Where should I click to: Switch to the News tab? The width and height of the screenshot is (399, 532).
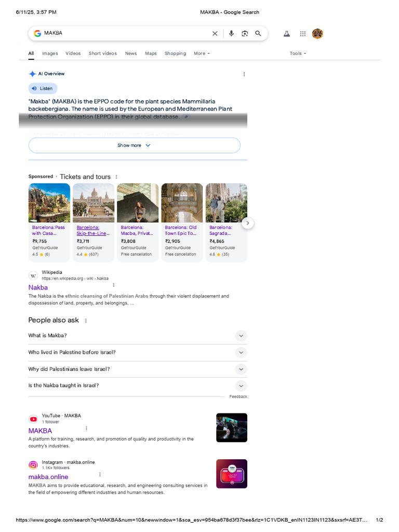pos(130,54)
